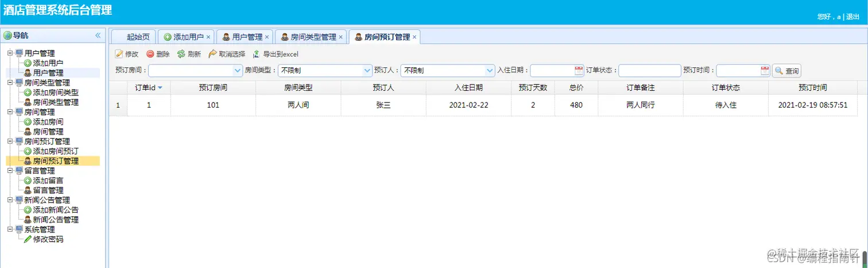Sort by the 订单id column header

click(x=149, y=87)
